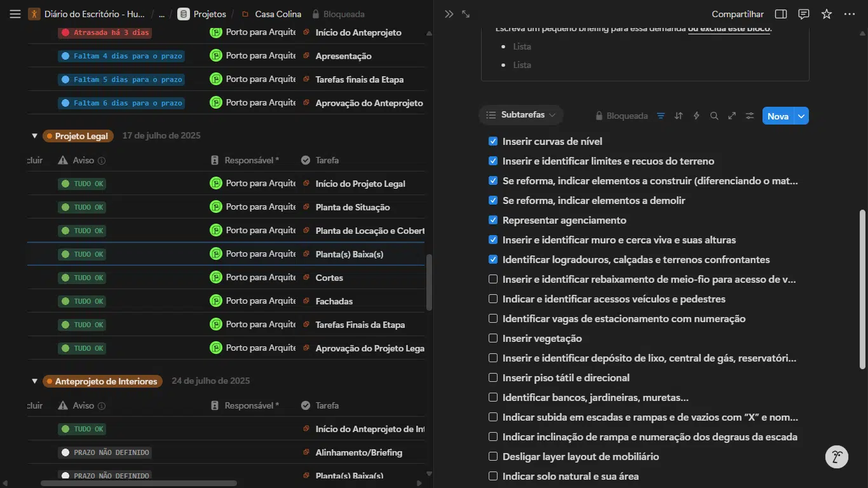868x488 pixels.
Task: Click the Projetos breadcrumb item
Action: [202, 14]
